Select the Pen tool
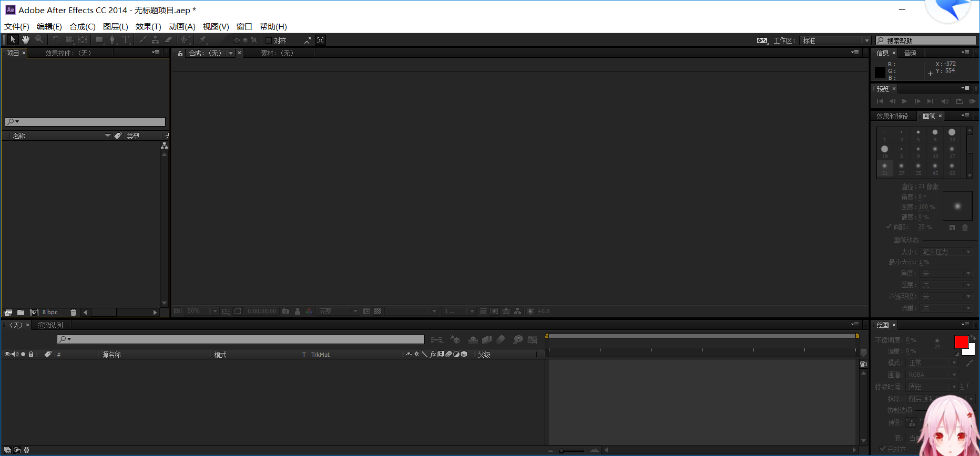Image resolution: width=980 pixels, height=456 pixels. coord(112,40)
